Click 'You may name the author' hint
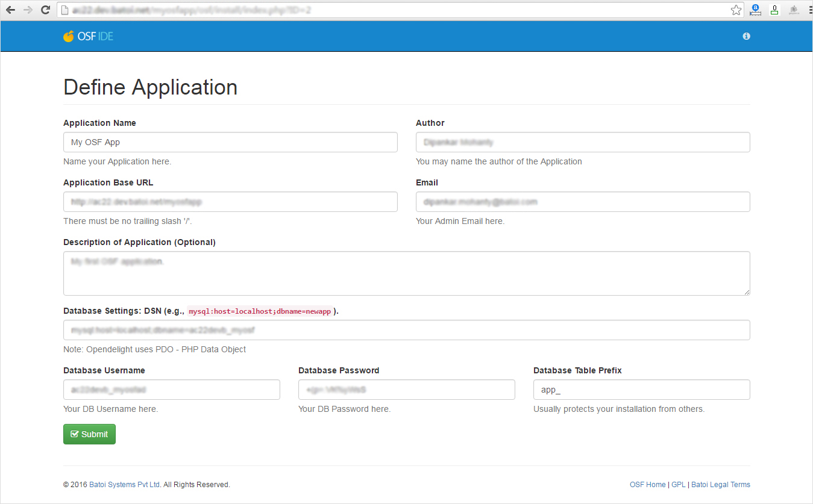 coord(499,161)
